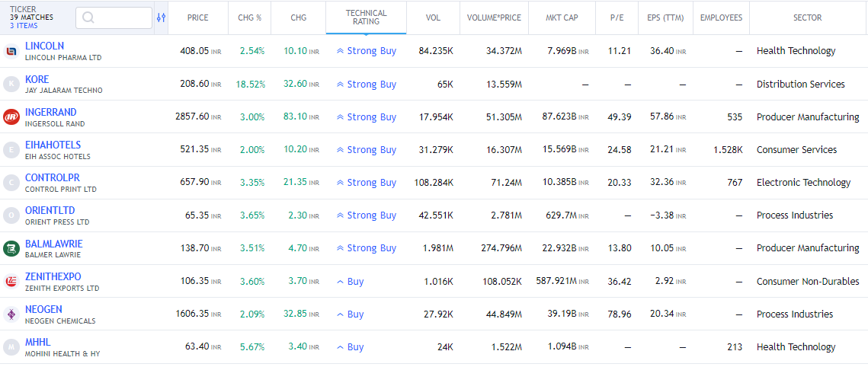Sort by the CHG % column header

point(250,18)
